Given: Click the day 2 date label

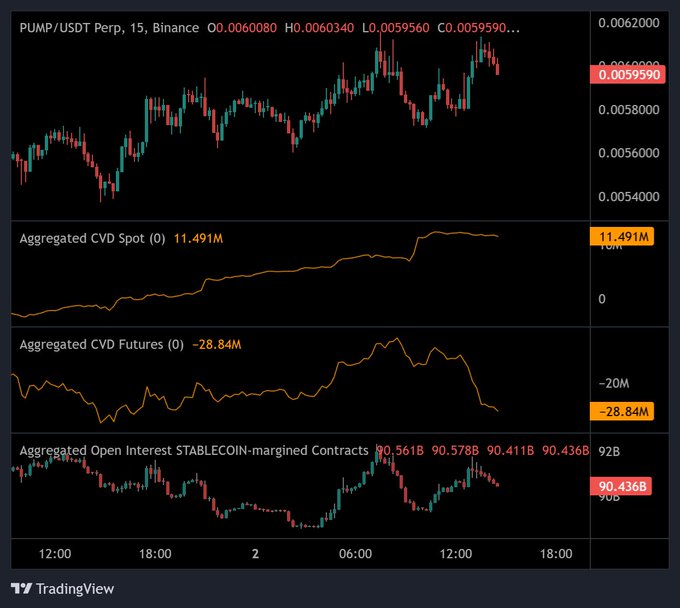Looking at the screenshot, I should [255, 554].
